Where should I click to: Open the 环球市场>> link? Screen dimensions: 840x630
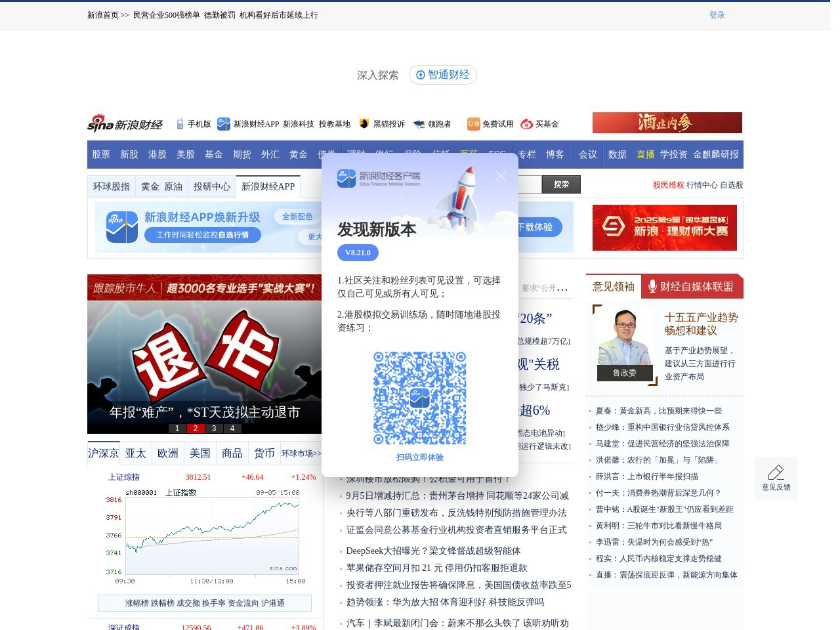point(302,453)
